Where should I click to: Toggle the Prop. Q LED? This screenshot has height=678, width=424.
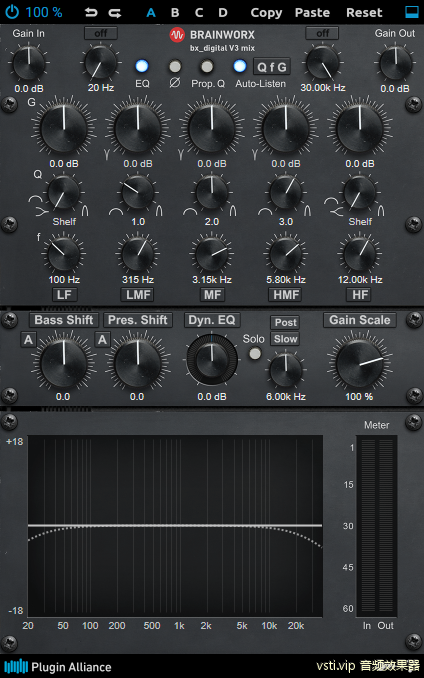pos(207,66)
